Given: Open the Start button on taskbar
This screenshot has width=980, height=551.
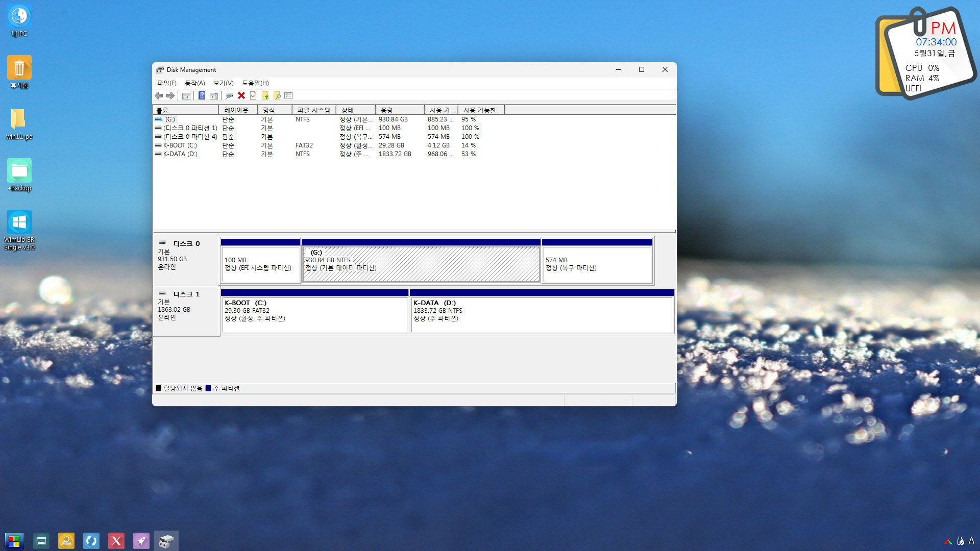Looking at the screenshot, I should tap(14, 541).
